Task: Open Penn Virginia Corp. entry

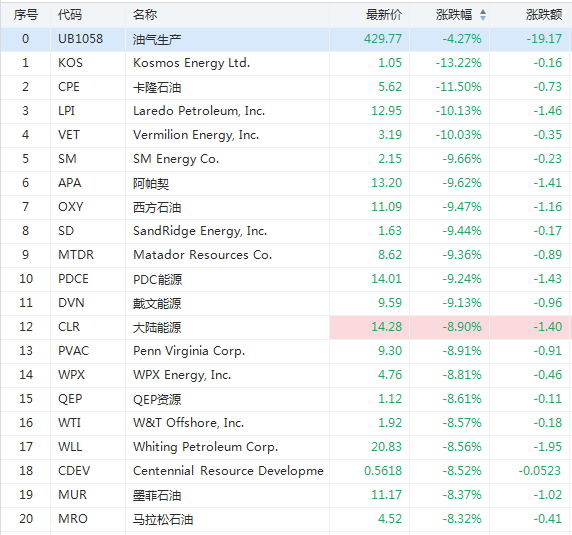Action: 189,351
